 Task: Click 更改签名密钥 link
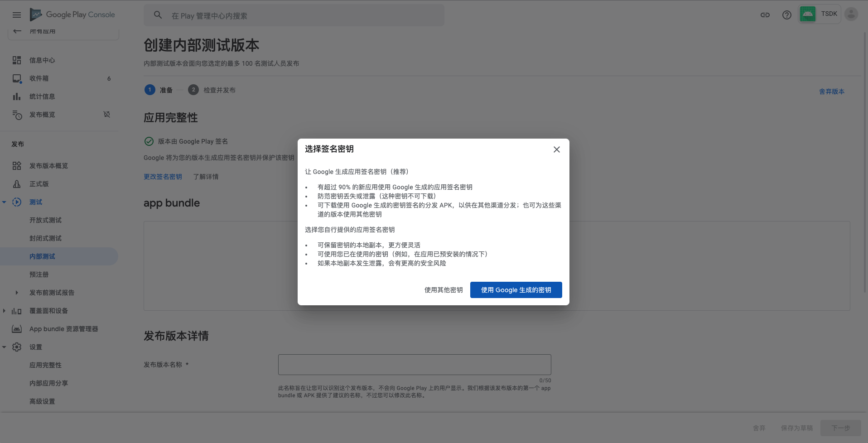[163, 177]
